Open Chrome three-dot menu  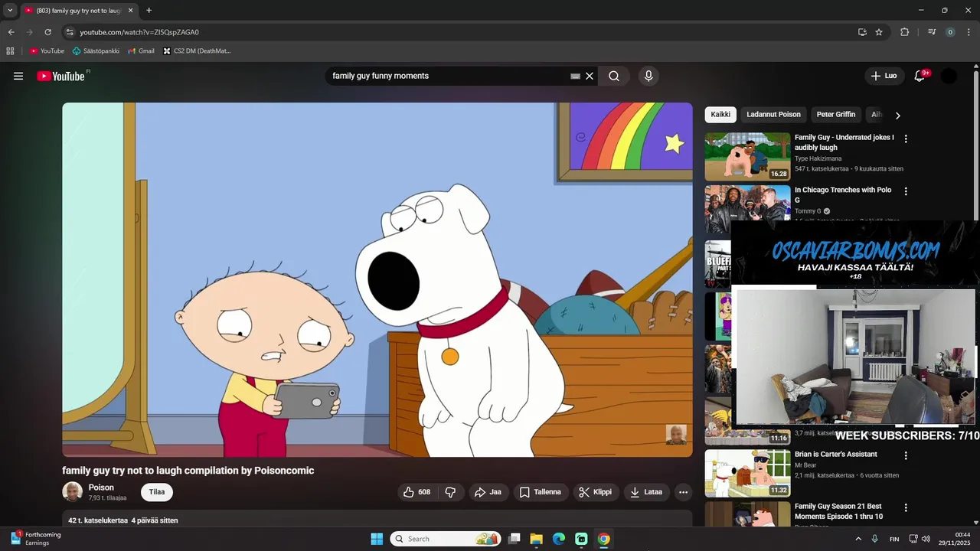click(969, 32)
